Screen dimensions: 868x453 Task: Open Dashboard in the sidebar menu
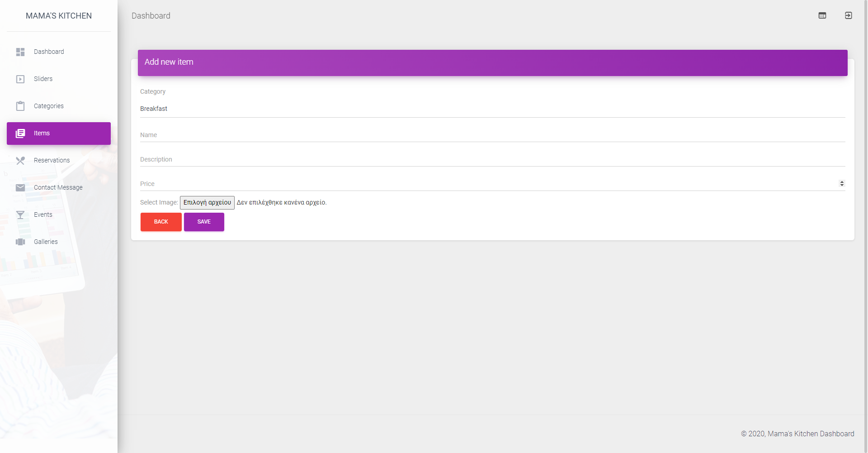[59, 52]
